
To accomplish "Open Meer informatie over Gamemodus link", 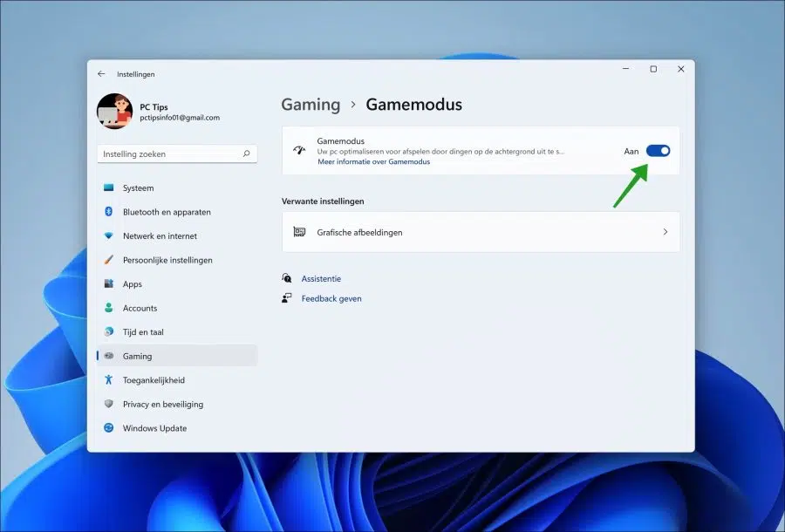I will [373, 161].
